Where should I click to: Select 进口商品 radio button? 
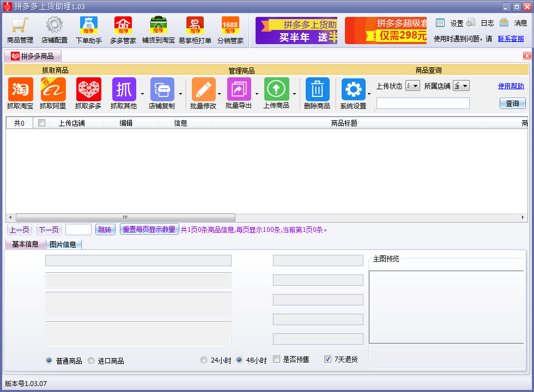(91, 360)
